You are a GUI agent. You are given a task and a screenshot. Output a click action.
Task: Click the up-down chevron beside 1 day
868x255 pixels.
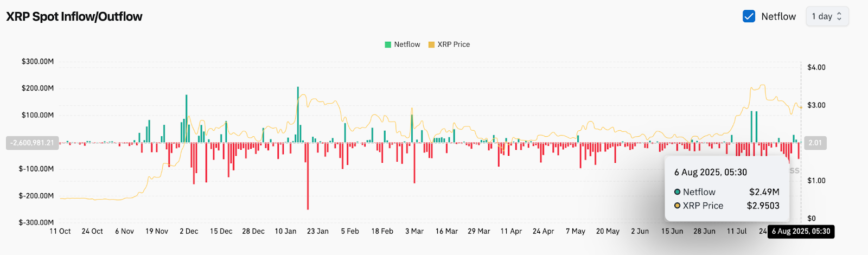(839, 16)
